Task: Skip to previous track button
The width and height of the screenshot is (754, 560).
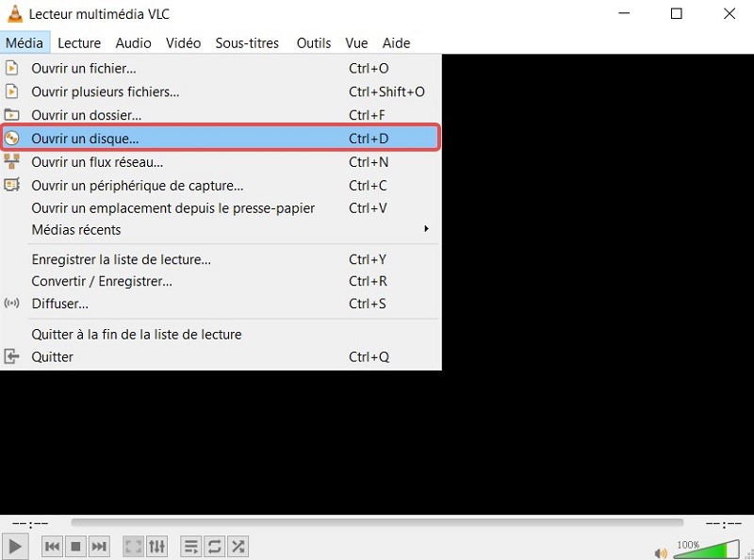Action: point(52,547)
